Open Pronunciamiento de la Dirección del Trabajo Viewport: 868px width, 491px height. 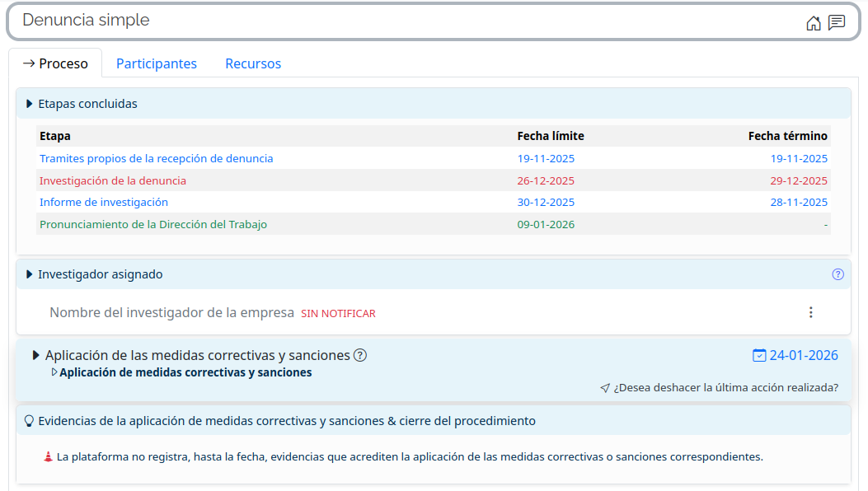pyautogui.click(x=153, y=224)
